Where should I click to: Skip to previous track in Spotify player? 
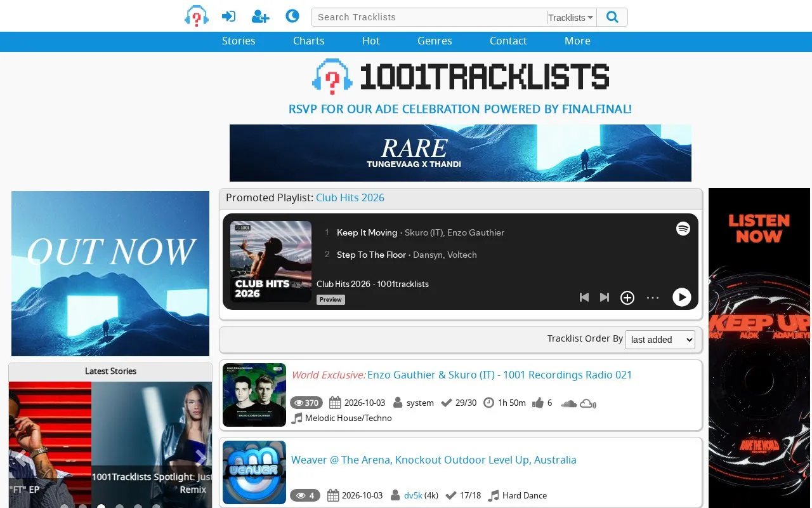pyautogui.click(x=584, y=297)
